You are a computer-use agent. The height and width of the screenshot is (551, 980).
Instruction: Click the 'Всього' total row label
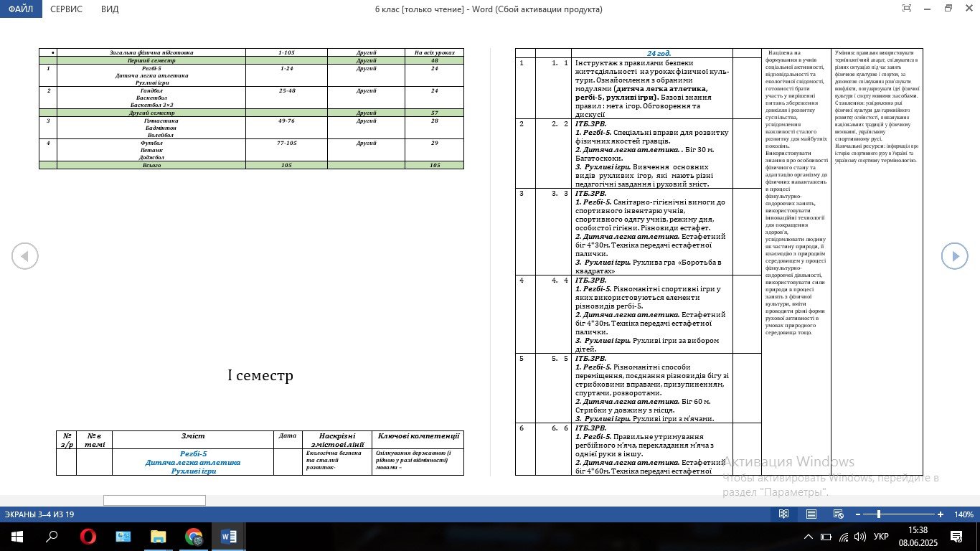point(151,165)
